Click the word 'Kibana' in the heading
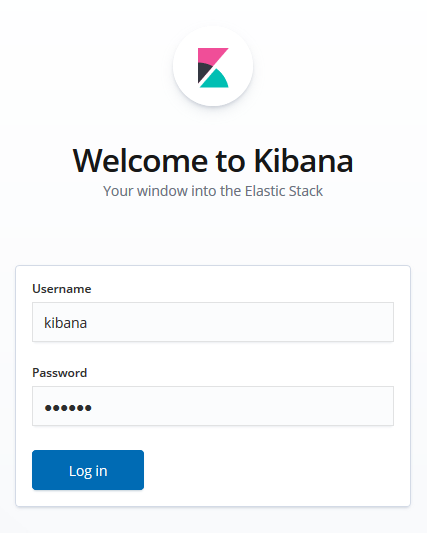This screenshot has height=533, width=427. (x=304, y=161)
